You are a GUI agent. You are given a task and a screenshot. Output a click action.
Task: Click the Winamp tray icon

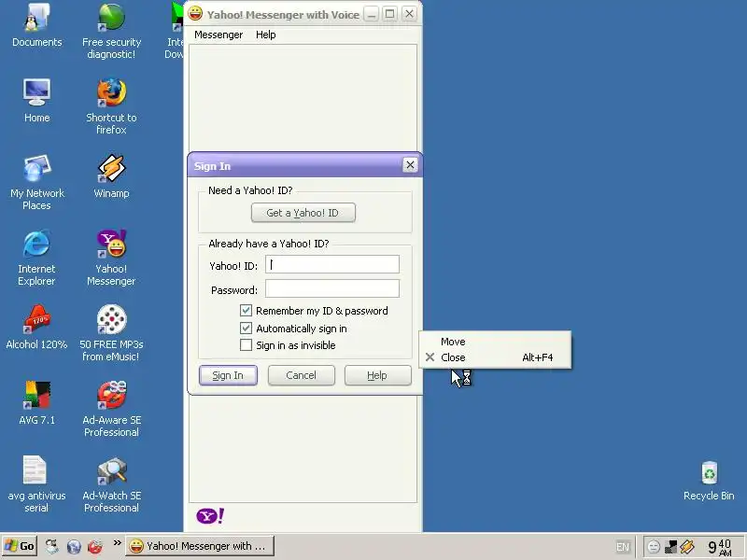(x=687, y=547)
